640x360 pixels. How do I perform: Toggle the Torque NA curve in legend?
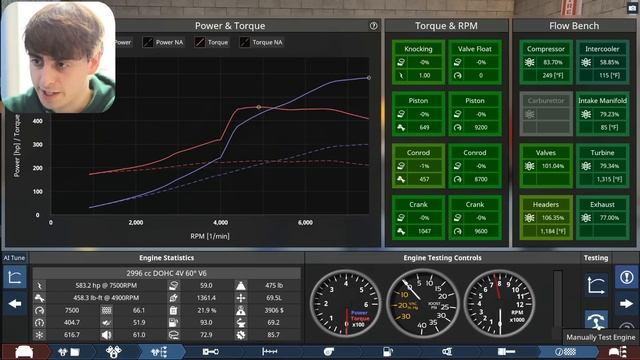point(261,42)
